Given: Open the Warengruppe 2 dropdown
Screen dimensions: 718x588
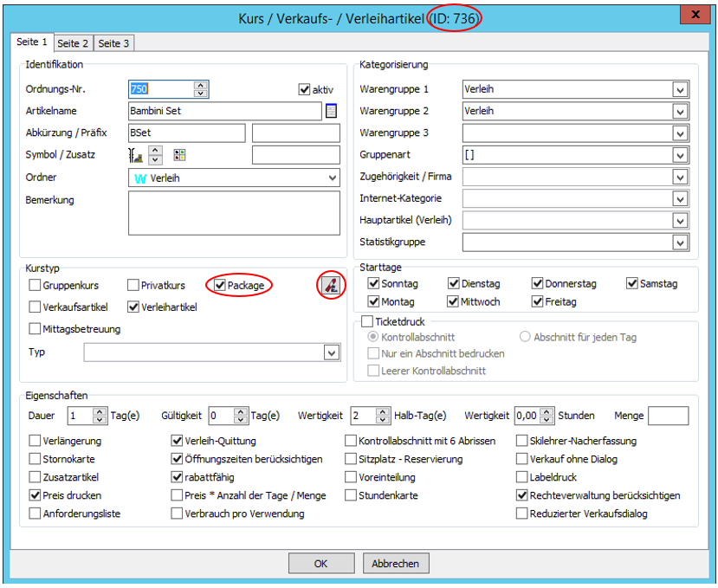Looking at the screenshot, I should tap(680, 112).
